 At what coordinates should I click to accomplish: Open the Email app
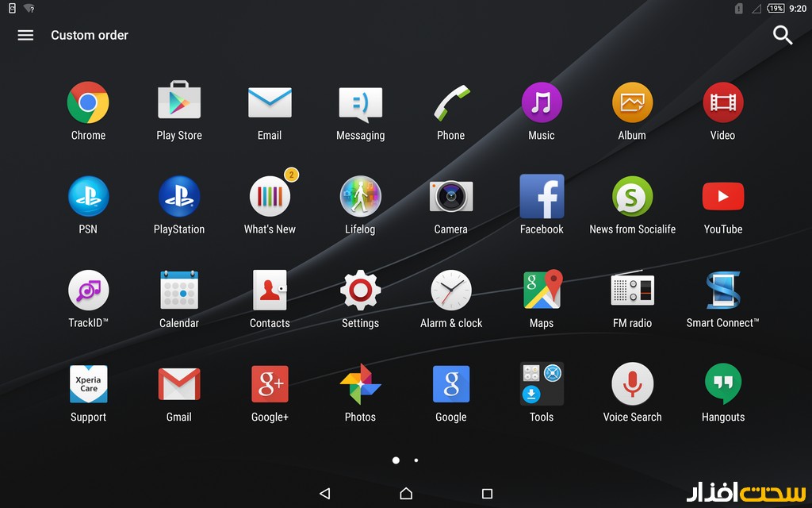(x=270, y=102)
